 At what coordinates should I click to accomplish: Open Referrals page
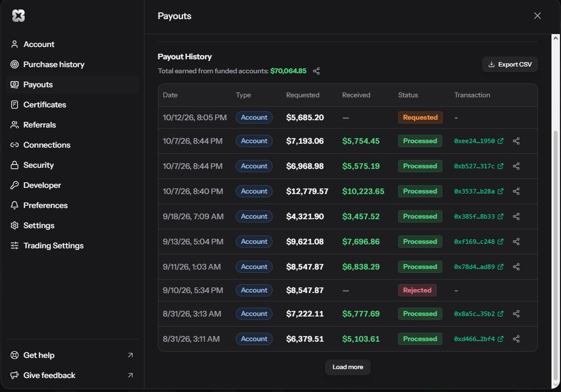click(73, 125)
